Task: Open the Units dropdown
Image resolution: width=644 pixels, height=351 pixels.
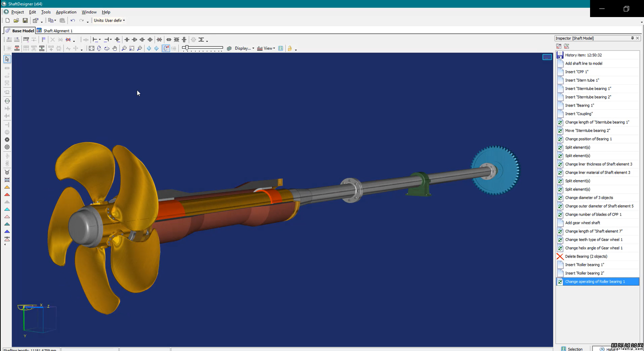Action: point(109,21)
